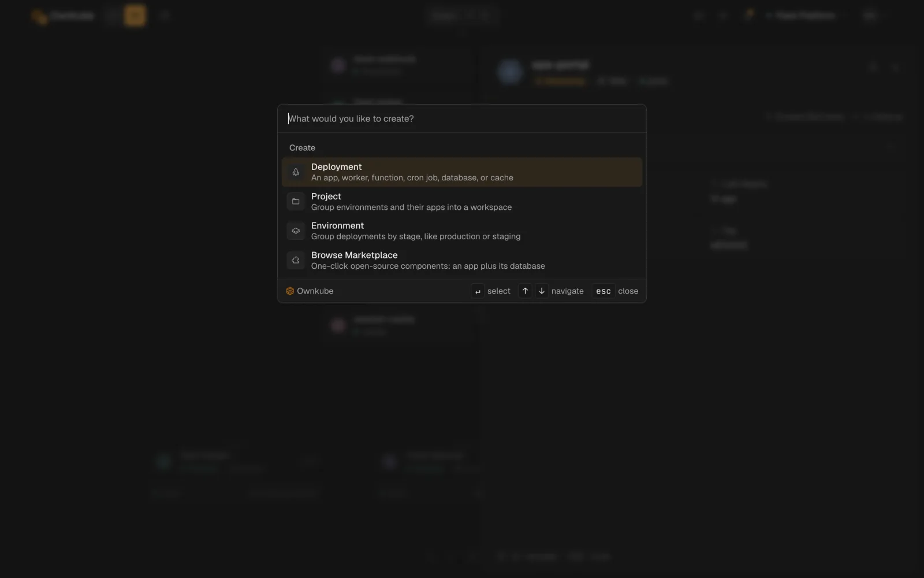This screenshot has width=924, height=578.
Task: Click the esc close key hint
Action: pyautogui.click(x=603, y=291)
